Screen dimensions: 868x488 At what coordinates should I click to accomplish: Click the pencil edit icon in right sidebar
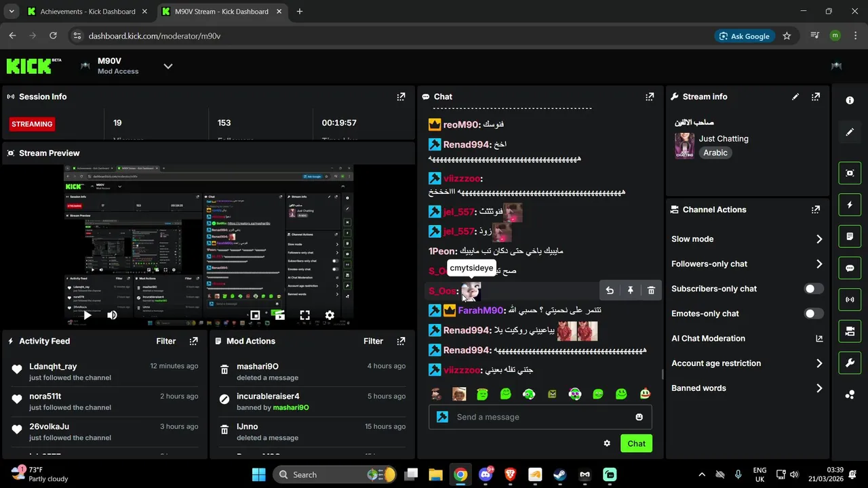point(850,132)
